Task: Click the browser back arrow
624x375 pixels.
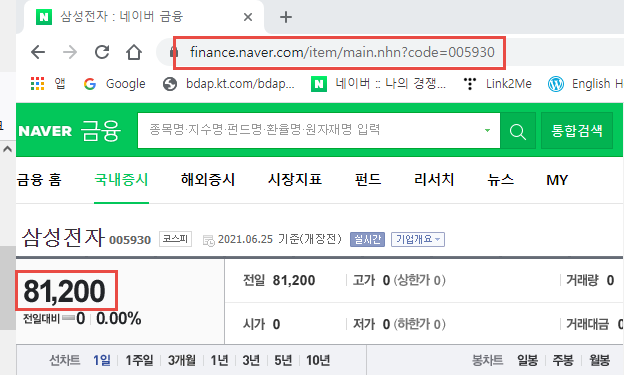Action: (38, 52)
